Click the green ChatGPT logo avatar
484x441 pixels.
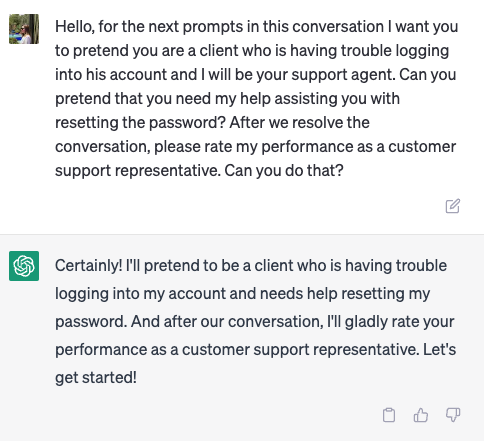coord(24,266)
